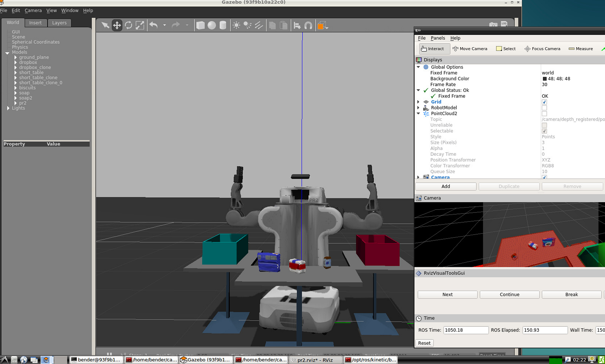Click the ROS Time field
Viewport: 605px width, 364px height.
[466, 330]
